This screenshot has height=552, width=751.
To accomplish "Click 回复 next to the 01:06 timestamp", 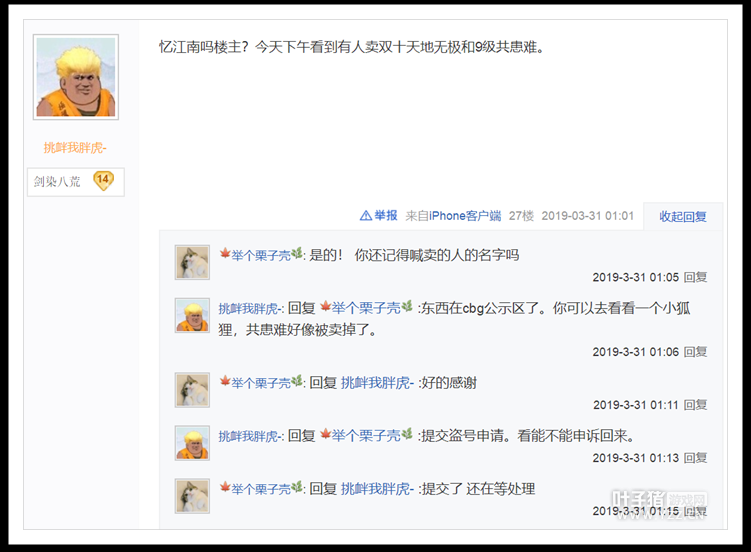I will (x=695, y=352).
